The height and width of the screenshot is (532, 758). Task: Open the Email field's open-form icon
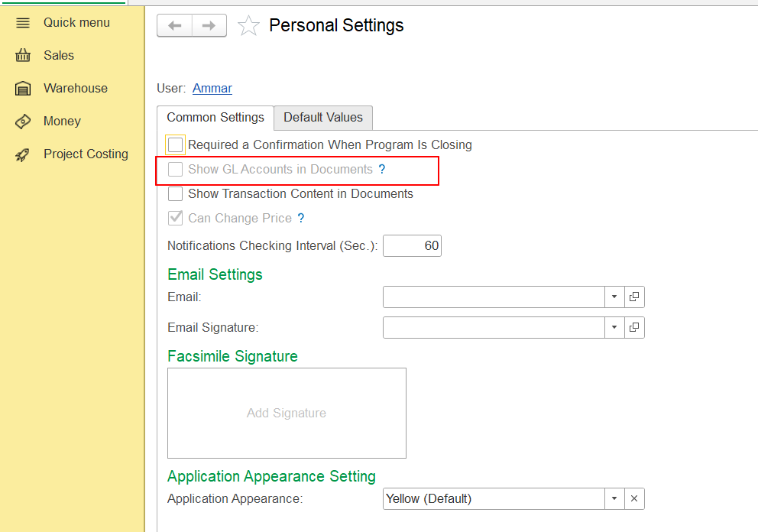tap(634, 297)
